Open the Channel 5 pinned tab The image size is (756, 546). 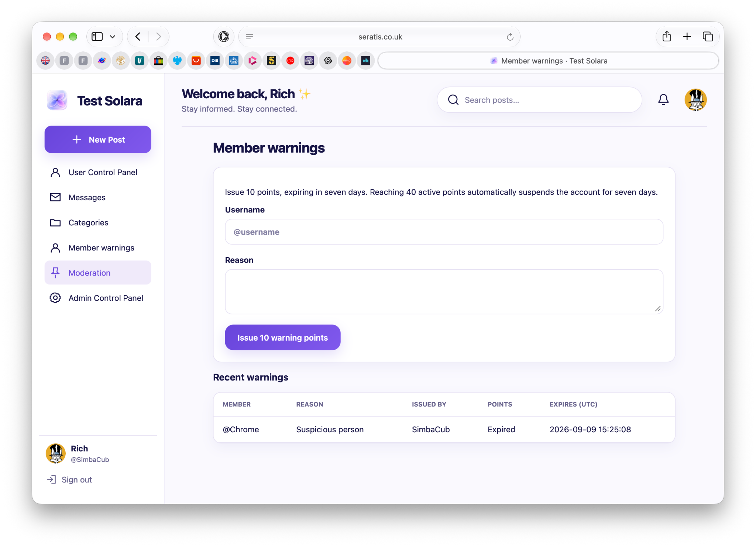[271, 61]
